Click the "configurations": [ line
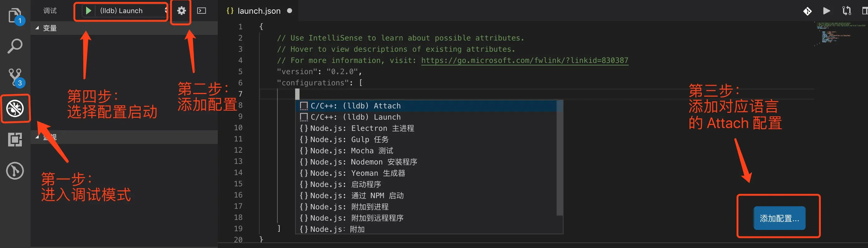This screenshot has width=868, height=248. pyautogui.click(x=319, y=83)
